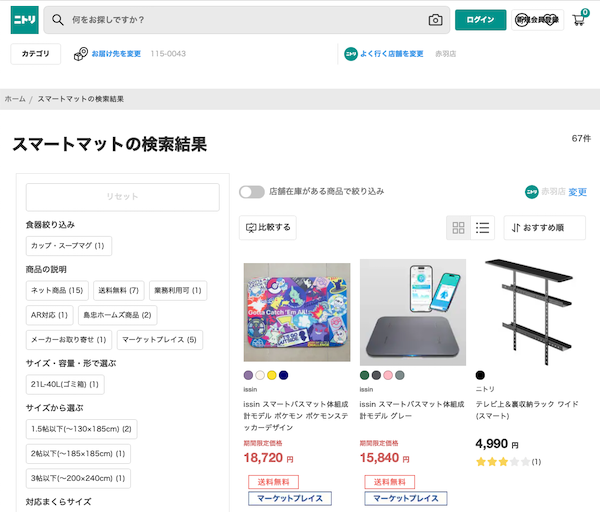This screenshot has height=512, width=600.
Task: Focus the 何をお探しですか search field
Action: (247, 20)
